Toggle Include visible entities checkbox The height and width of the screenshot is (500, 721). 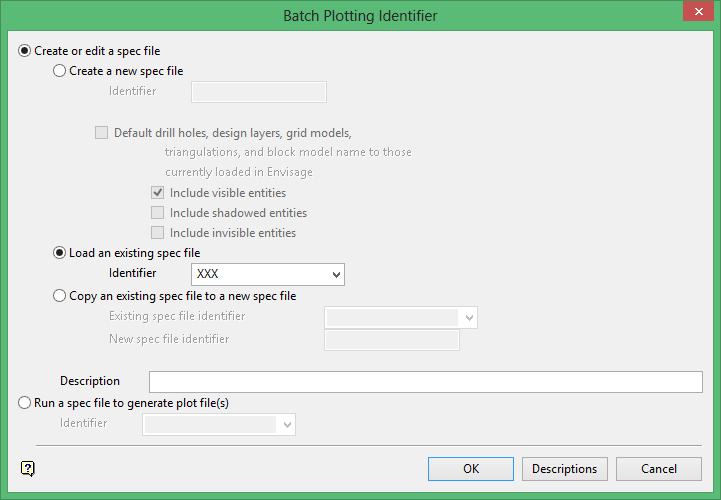[158, 193]
